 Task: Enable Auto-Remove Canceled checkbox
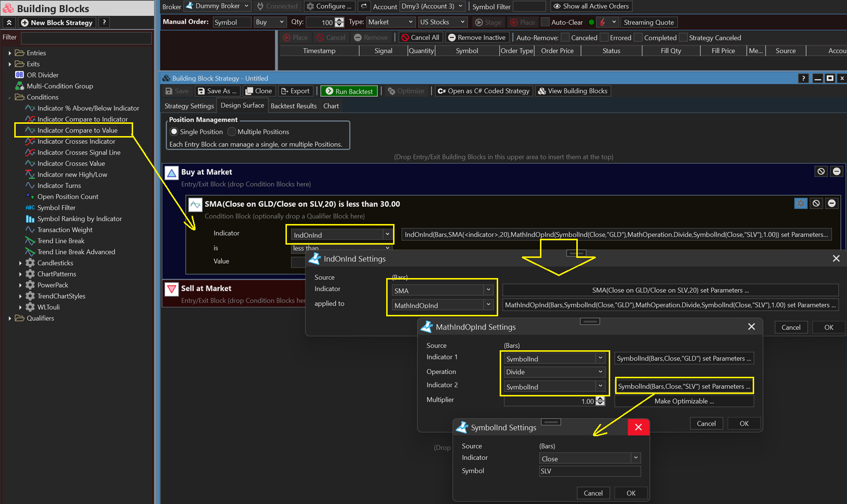point(565,38)
